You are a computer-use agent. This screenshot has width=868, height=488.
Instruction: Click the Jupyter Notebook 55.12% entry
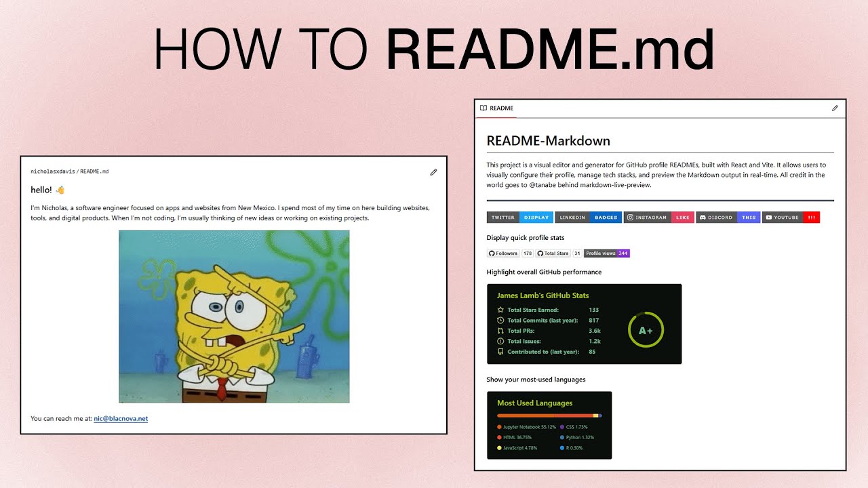[x=527, y=428]
